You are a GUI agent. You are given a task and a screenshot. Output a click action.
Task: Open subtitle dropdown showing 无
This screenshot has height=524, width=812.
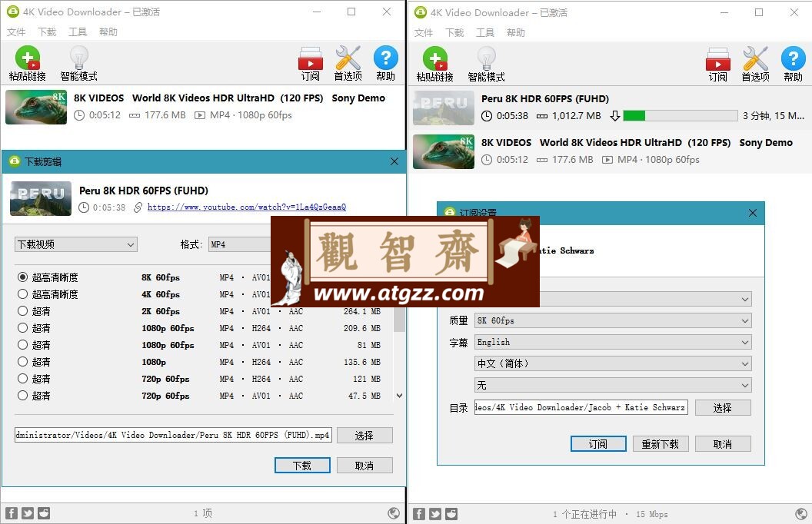pos(613,385)
